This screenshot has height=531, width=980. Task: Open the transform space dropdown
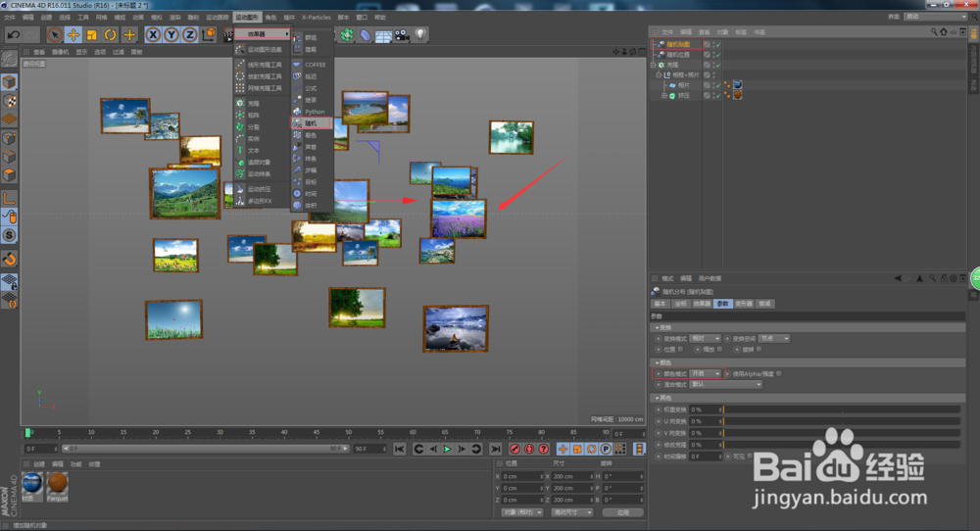774,338
